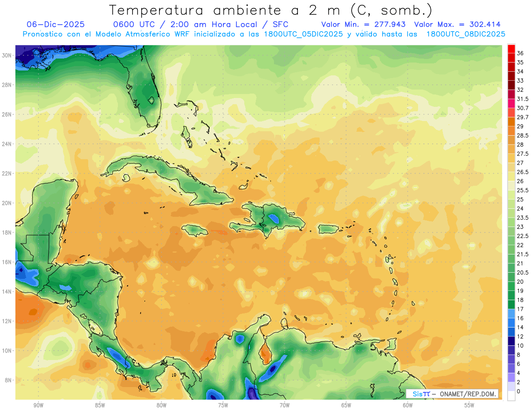Click the "85W" longitude label

(x=100, y=405)
